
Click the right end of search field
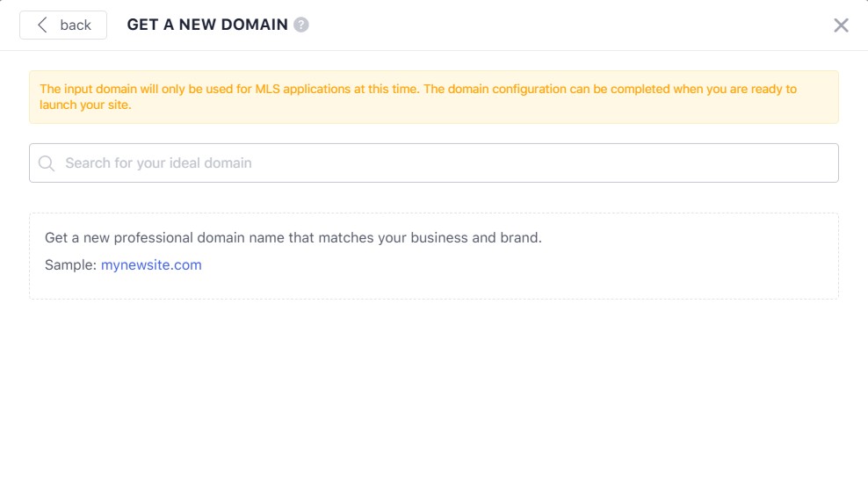coord(817,163)
